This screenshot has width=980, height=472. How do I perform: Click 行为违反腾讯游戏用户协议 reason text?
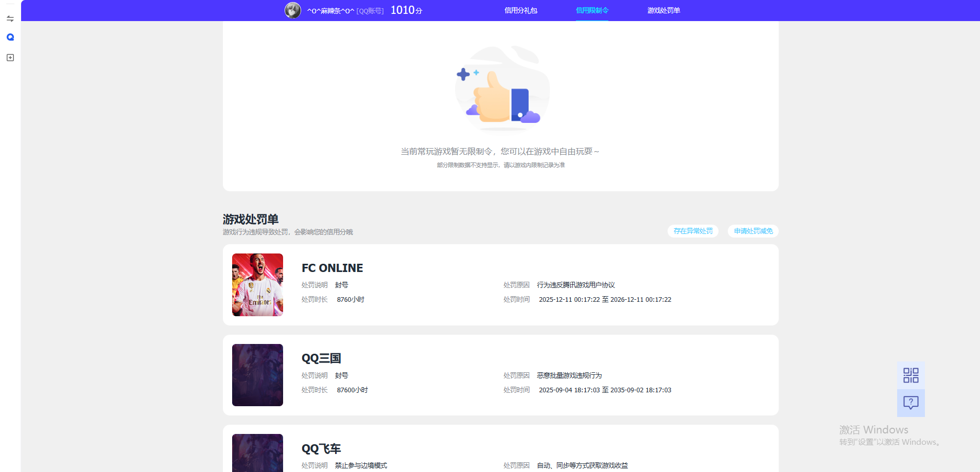pos(576,285)
